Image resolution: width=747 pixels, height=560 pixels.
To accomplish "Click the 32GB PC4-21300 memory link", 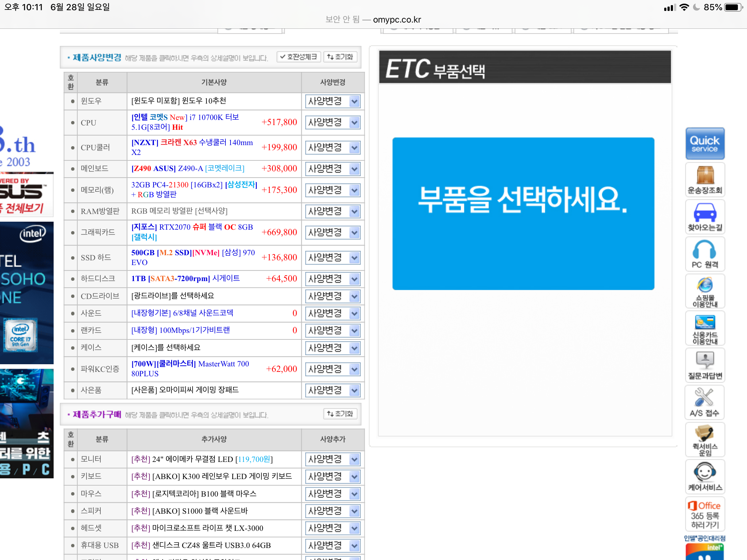I will pos(194,190).
